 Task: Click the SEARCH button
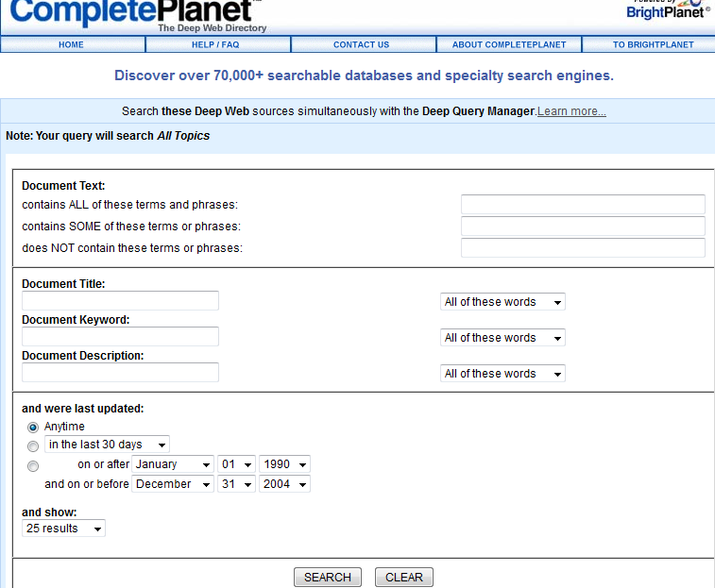coord(328,578)
